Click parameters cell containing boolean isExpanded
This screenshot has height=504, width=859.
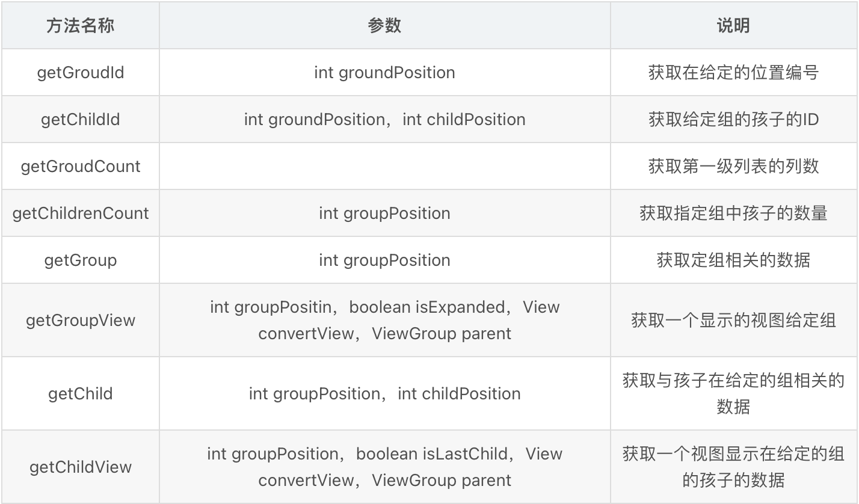pyautogui.click(x=384, y=320)
